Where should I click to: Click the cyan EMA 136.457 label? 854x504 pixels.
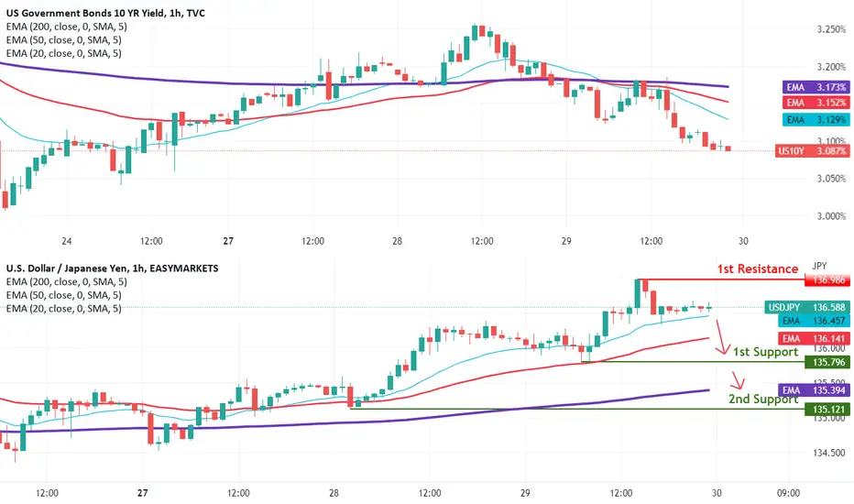(x=815, y=321)
